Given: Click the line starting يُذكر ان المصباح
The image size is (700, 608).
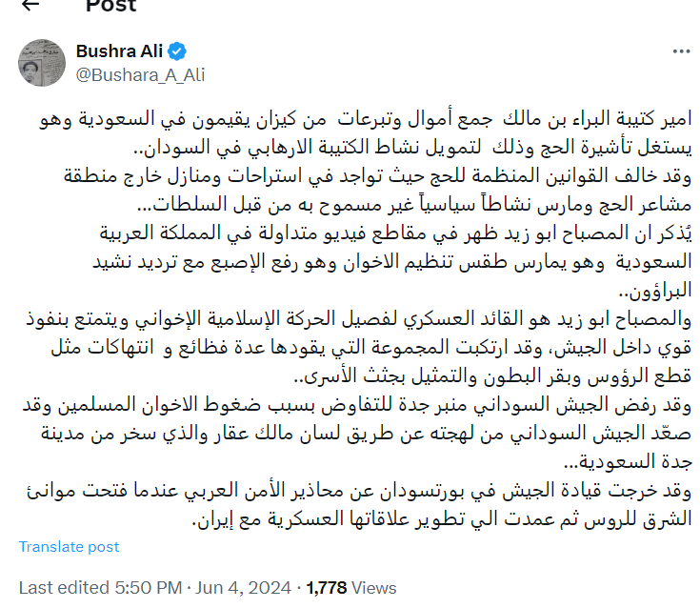Looking at the screenshot, I should click(395, 233).
